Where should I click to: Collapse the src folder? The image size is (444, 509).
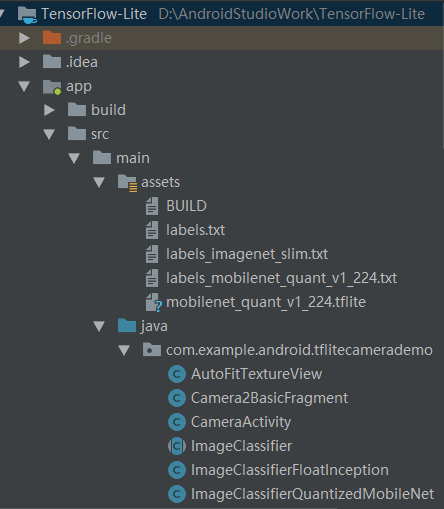pyautogui.click(x=49, y=134)
